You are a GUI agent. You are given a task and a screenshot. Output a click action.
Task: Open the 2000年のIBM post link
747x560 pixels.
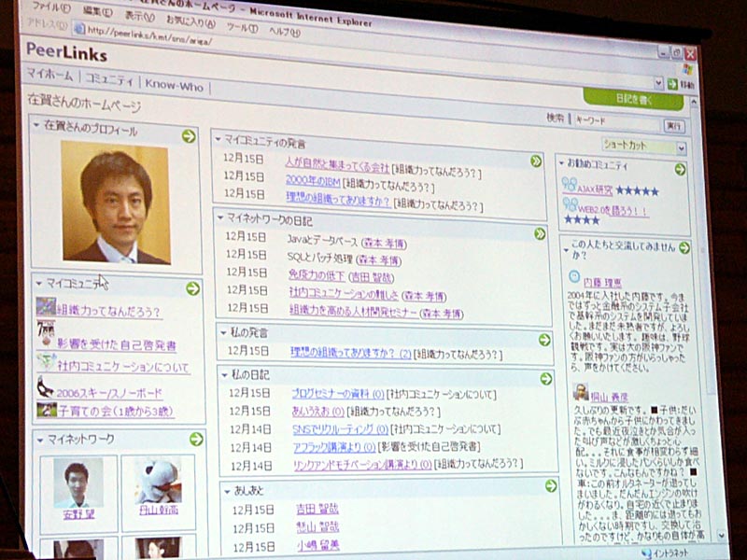tap(313, 181)
